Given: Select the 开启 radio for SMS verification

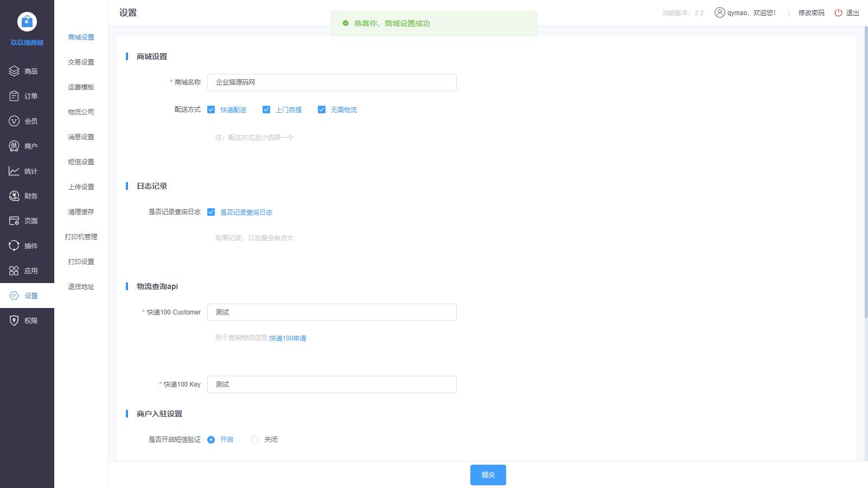Looking at the screenshot, I should [x=211, y=440].
